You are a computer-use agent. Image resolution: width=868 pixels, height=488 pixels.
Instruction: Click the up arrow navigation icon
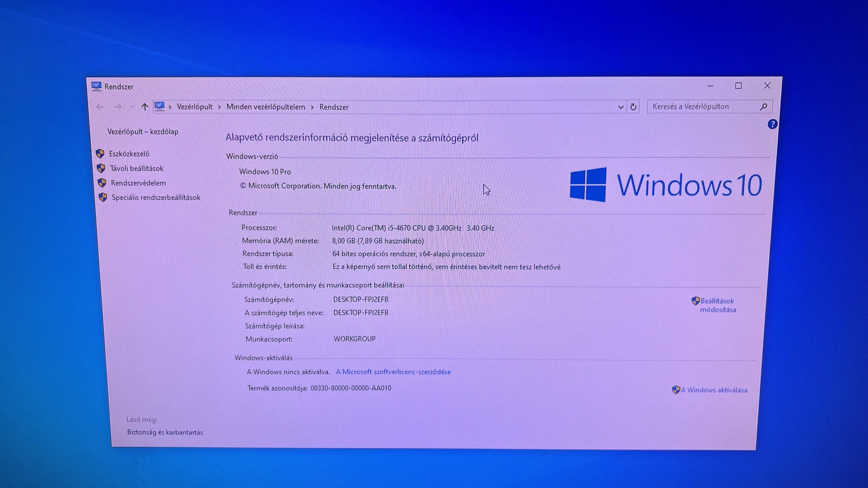[144, 107]
